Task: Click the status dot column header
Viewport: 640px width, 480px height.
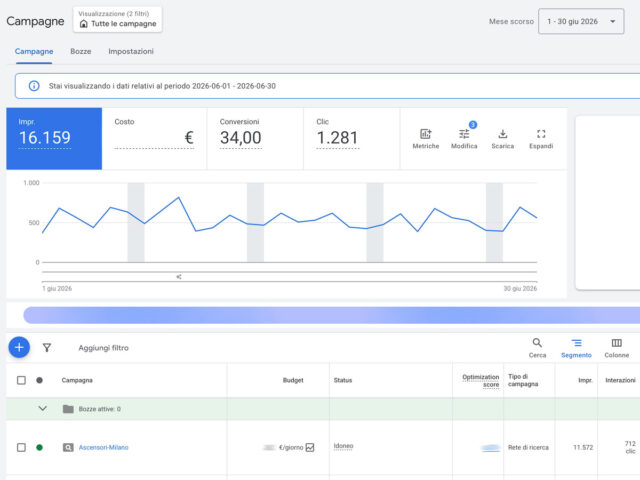Action: (39, 380)
